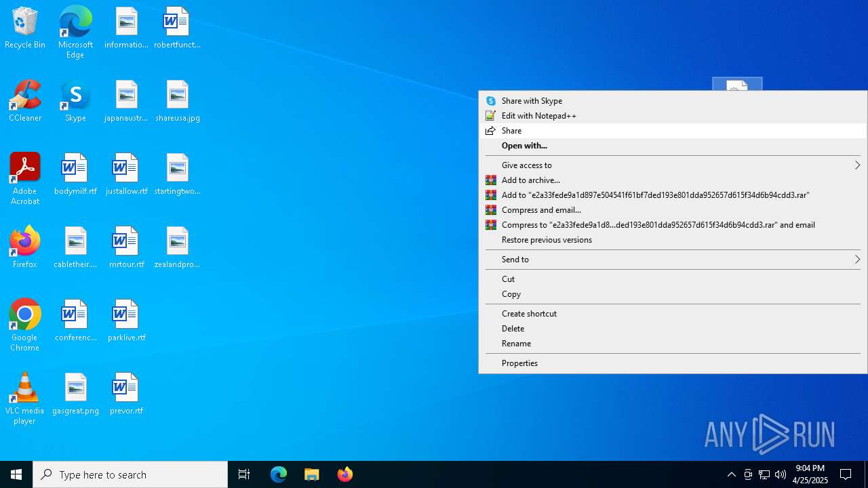The width and height of the screenshot is (868, 488).
Task: Select the zealandpro... image file
Action: click(x=177, y=248)
